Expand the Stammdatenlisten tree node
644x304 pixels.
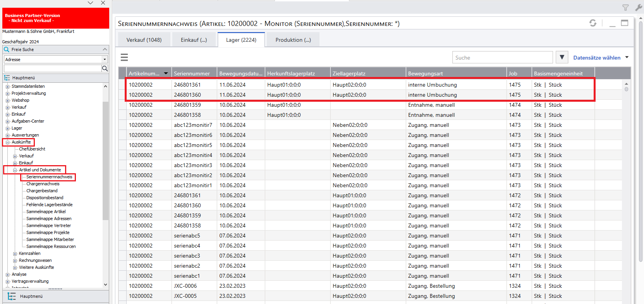point(7,87)
